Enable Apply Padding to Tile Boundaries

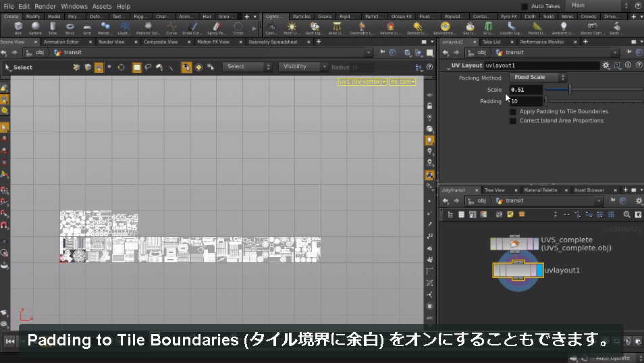tap(512, 112)
